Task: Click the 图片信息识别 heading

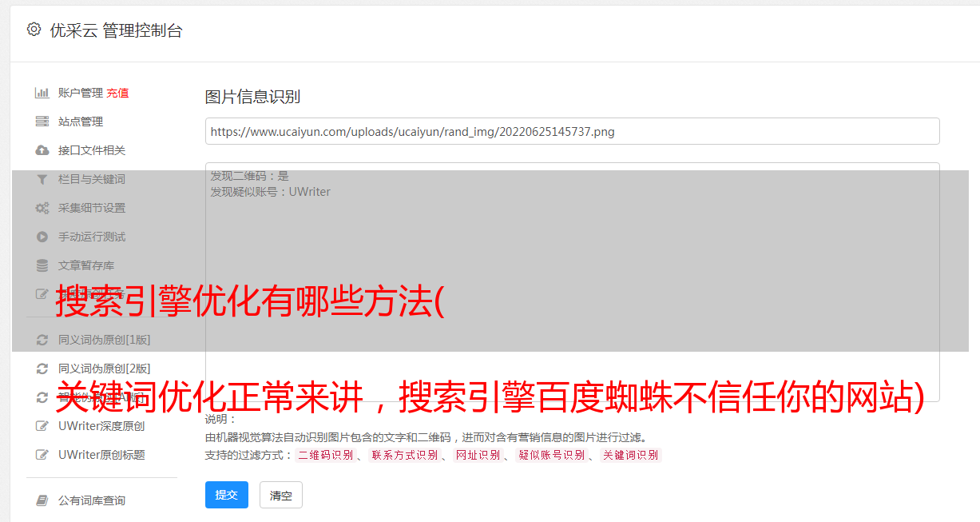Action: point(252,97)
